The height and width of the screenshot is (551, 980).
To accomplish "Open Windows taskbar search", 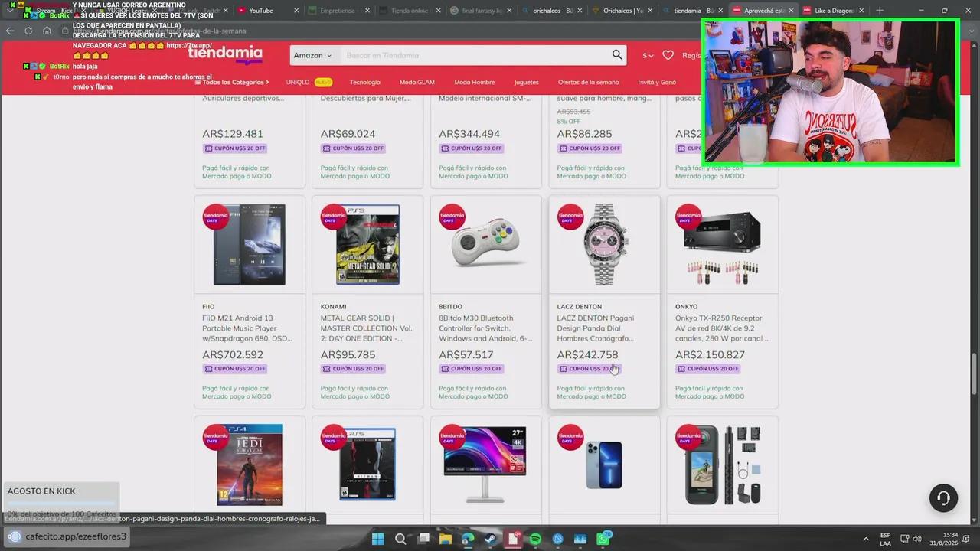I will pyautogui.click(x=400, y=539).
